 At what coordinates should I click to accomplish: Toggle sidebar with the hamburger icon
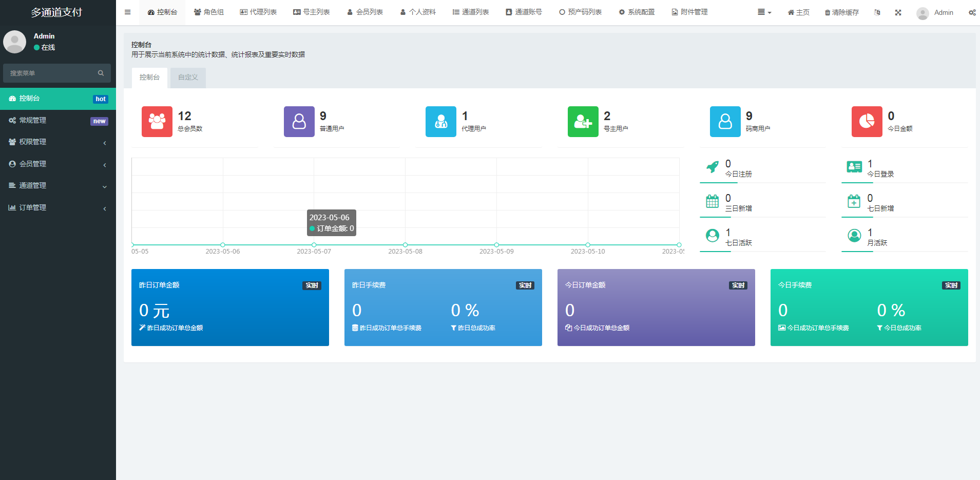128,12
